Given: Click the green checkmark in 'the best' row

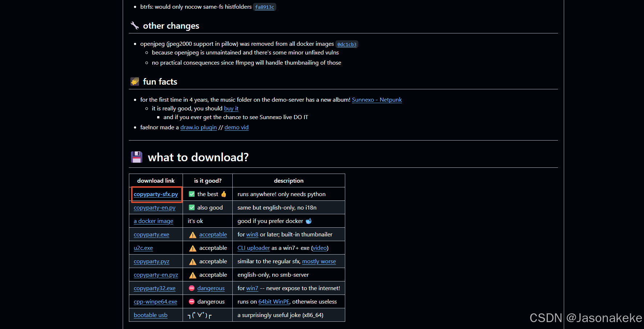Looking at the screenshot, I should [x=192, y=194].
